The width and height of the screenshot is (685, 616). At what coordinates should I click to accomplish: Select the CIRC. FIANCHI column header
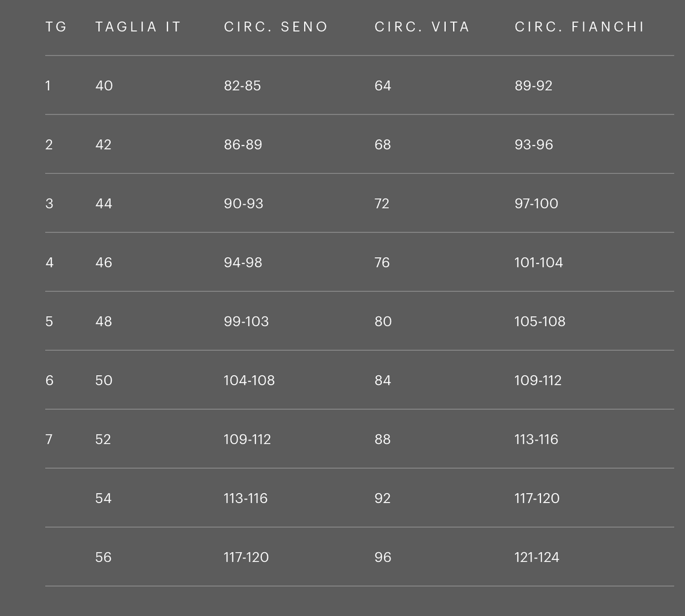pyautogui.click(x=579, y=27)
